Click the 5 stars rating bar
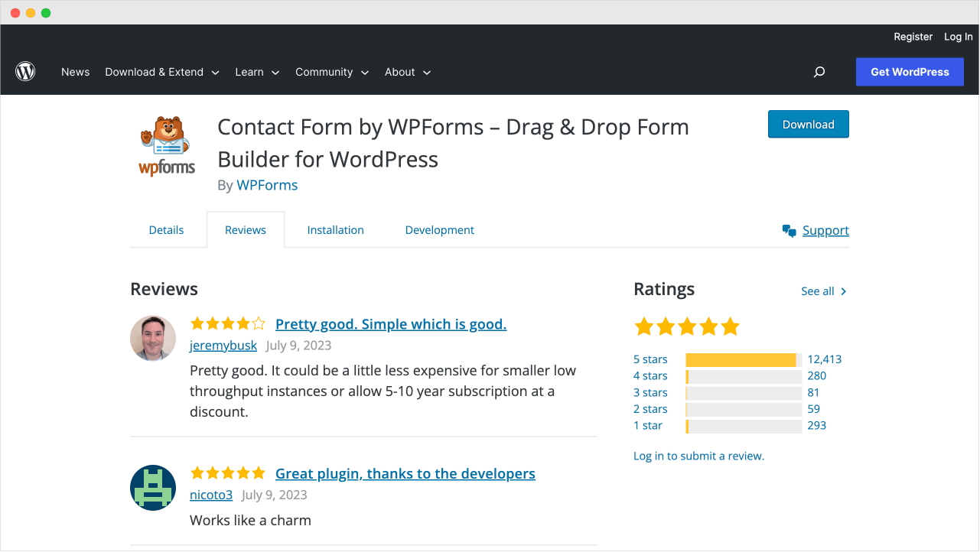This screenshot has height=552, width=980. click(x=744, y=359)
